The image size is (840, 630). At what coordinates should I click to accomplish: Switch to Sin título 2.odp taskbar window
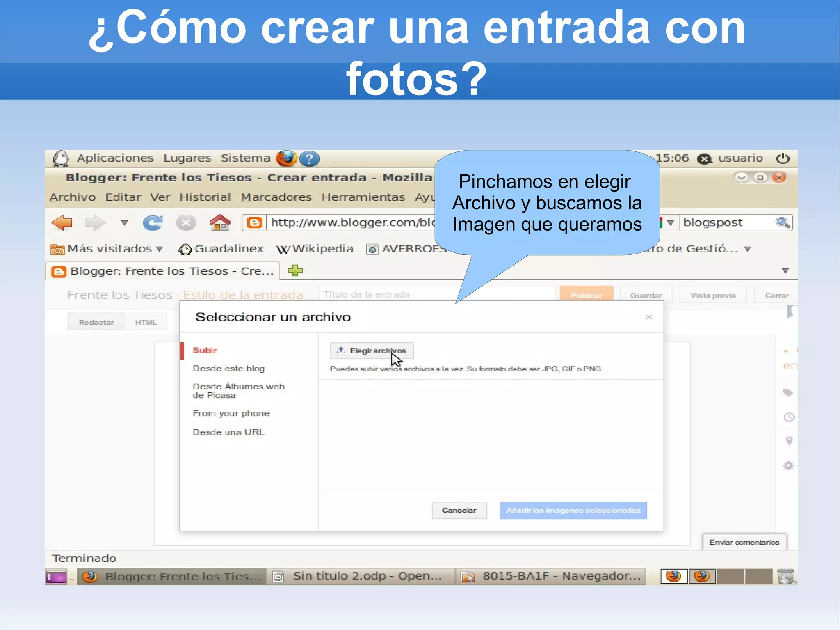(360, 576)
